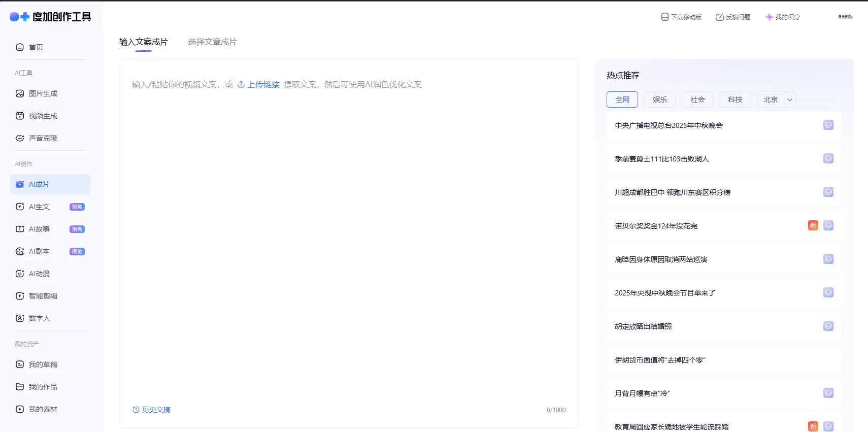Open the 智能剪辑 smart editing tool
This screenshot has height=432, width=868.
pyautogui.click(x=43, y=296)
